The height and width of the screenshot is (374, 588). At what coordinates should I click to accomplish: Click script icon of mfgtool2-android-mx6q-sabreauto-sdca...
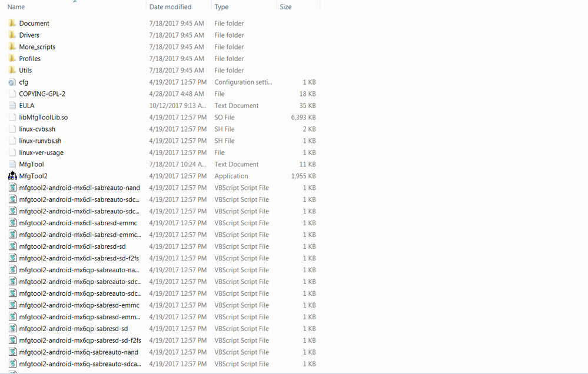13,364
